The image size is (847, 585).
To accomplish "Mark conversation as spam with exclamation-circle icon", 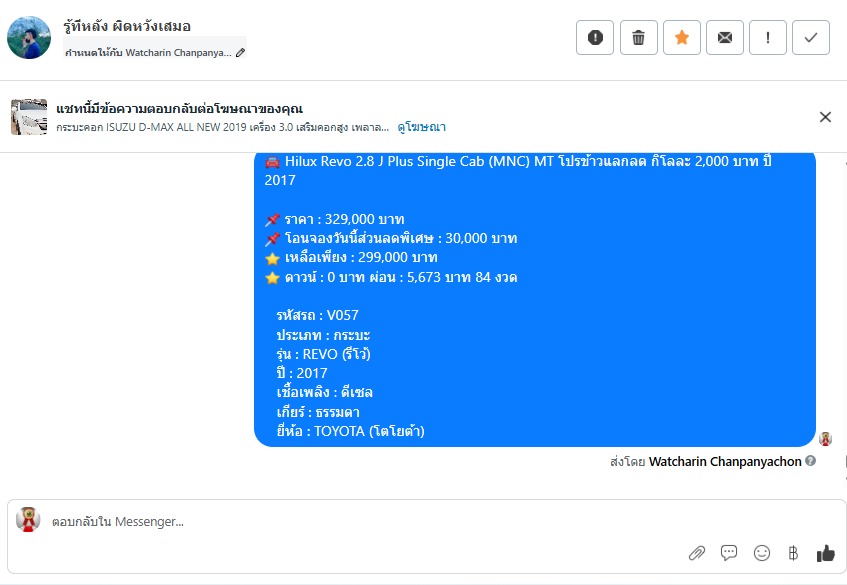I will pyautogui.click(x=595, y=38).
